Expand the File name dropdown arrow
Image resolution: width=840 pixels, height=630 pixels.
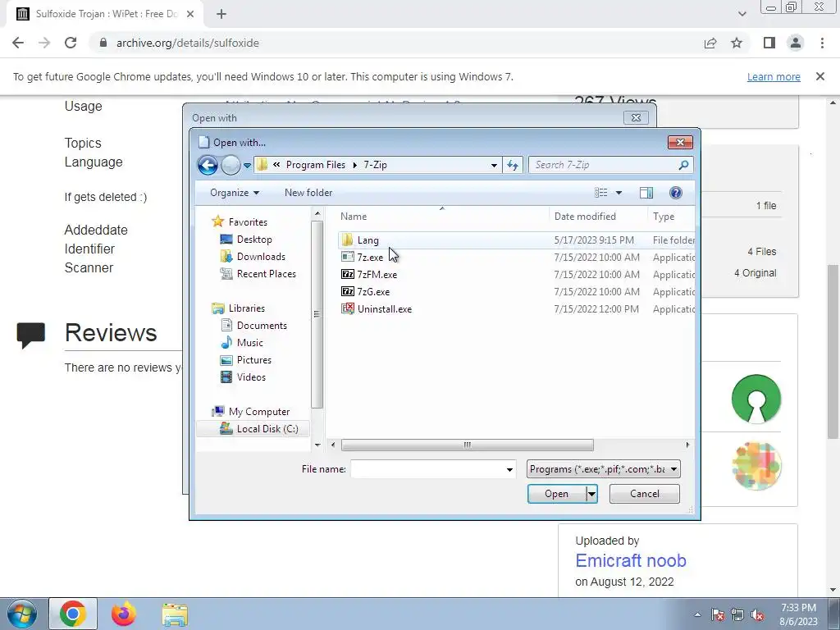(x=509, y=469)
